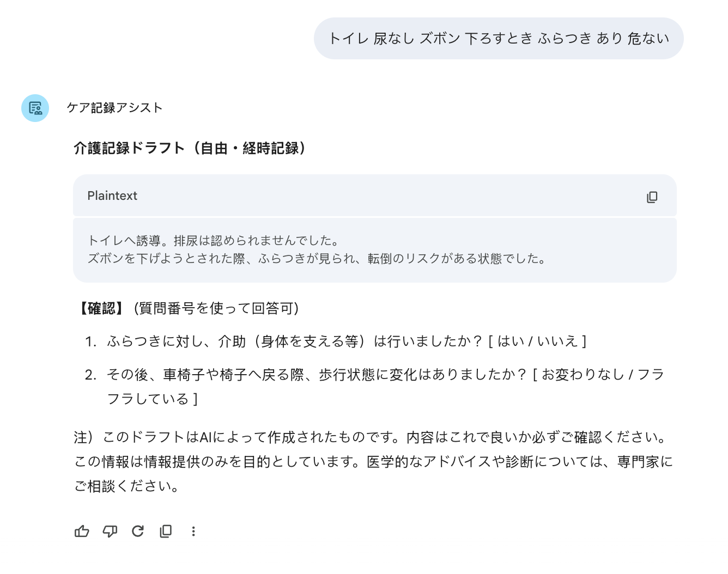Click the draft line starting ズボンを下げよう

(x=317, y=259)
